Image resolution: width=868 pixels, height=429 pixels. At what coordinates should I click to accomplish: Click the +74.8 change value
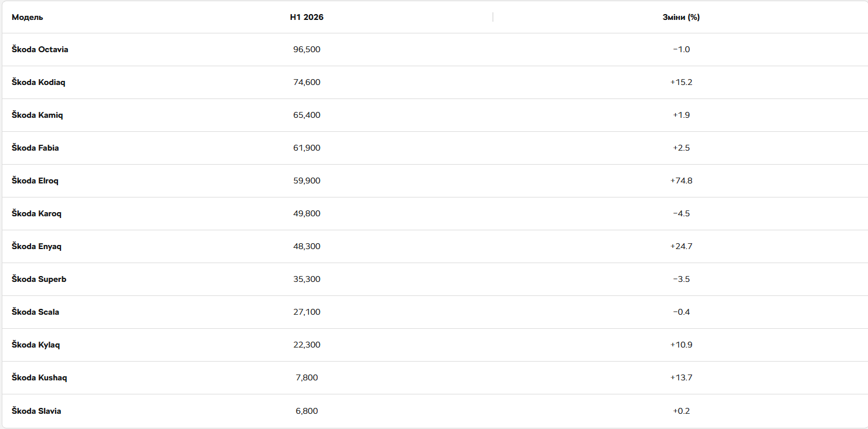point(681,181)
